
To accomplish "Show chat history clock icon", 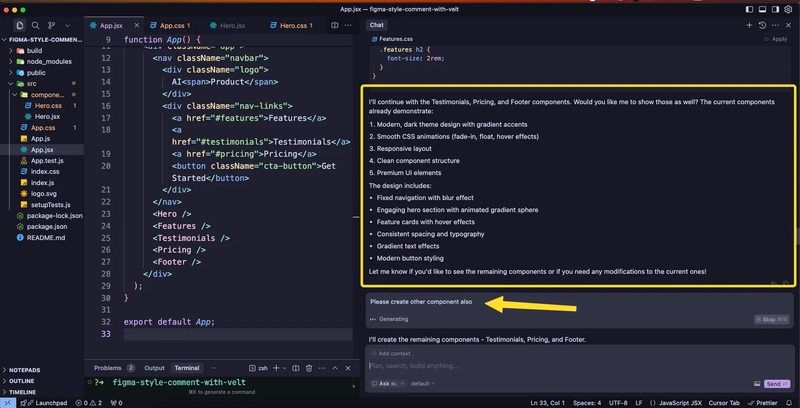I will point(762,24).
